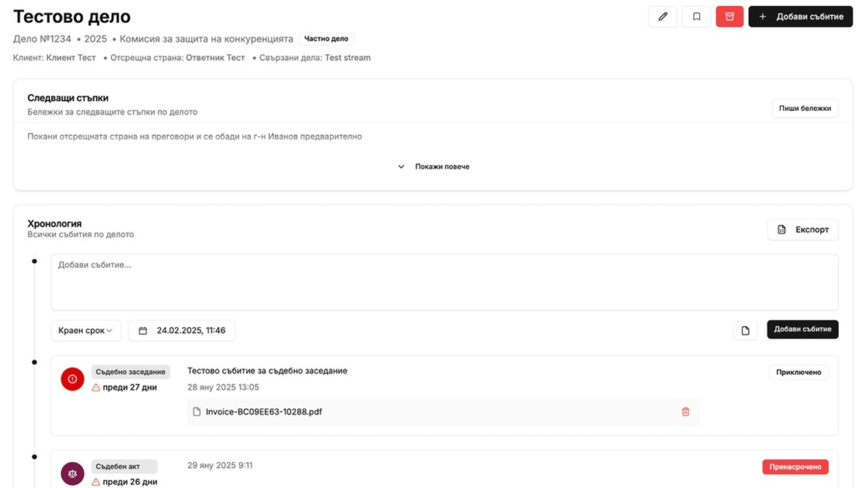Click the pencil edit case icon

pyautogui.click(x=662, y=17)
